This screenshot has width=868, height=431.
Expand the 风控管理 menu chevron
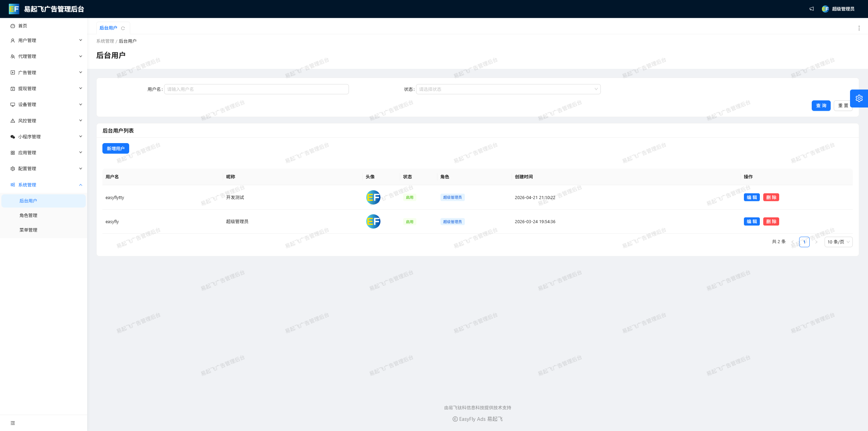coord(81,120)
